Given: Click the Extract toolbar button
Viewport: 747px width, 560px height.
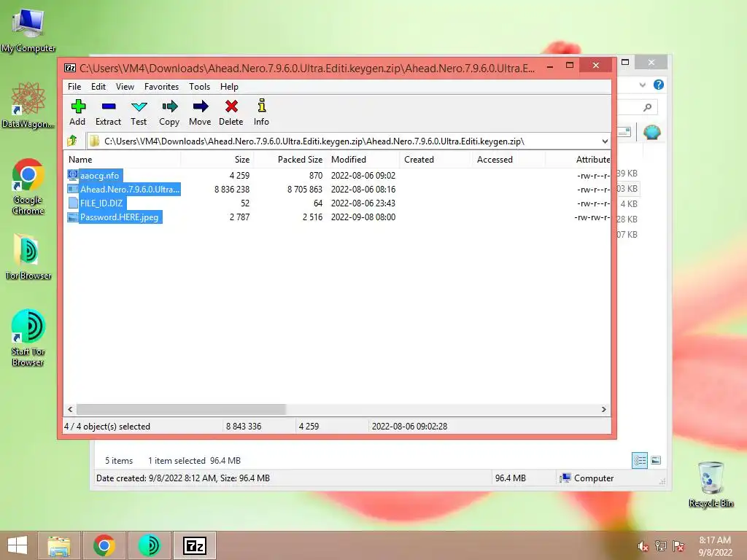Looking at the screenshot, I should 108,112.
